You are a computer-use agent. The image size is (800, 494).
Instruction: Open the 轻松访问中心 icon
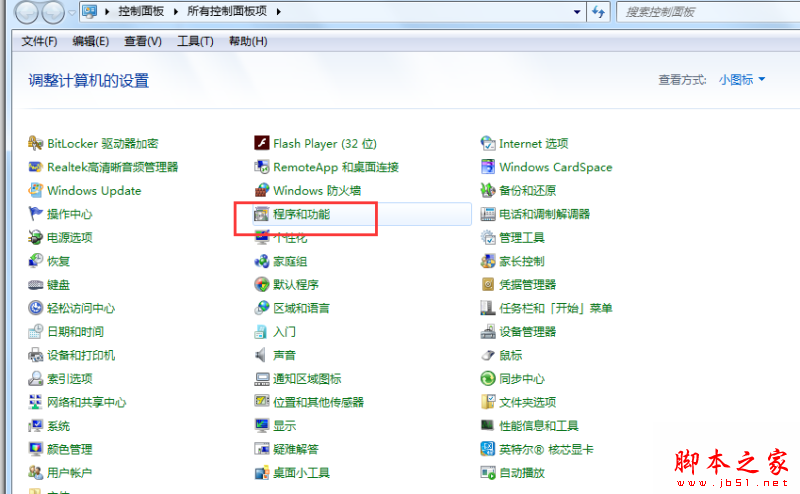[x=35, y=308]
